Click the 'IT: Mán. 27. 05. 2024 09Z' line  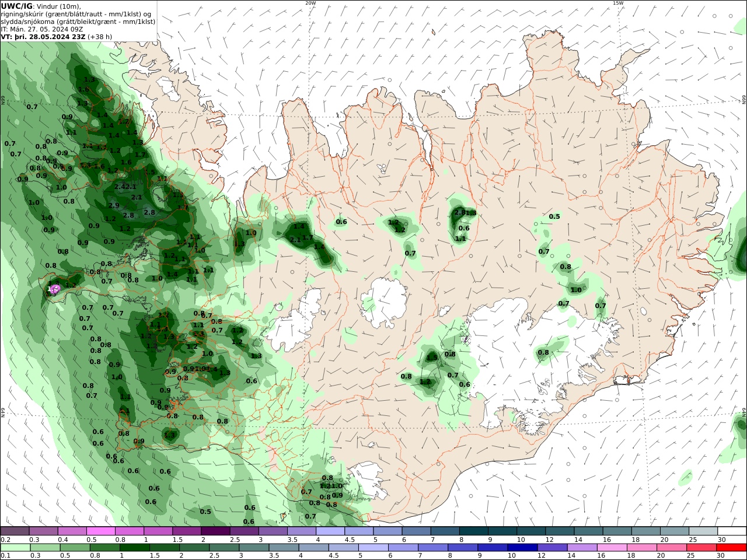point(42,29)
